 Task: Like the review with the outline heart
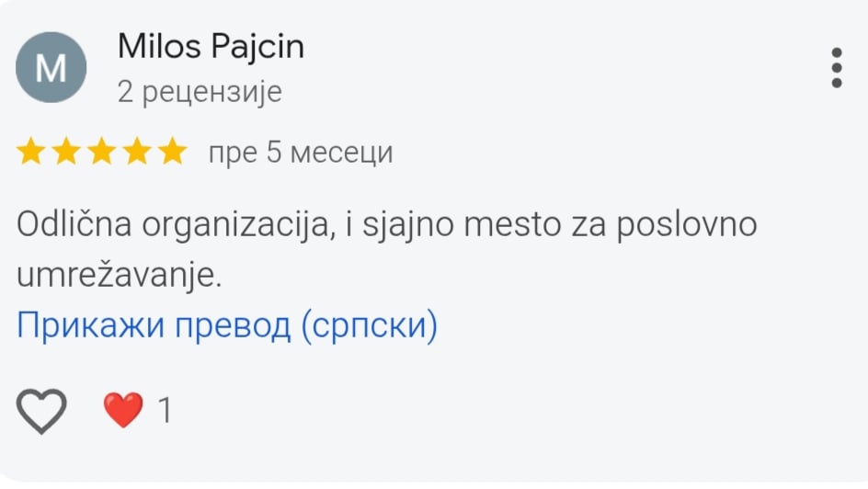click(x=42, y=410)
